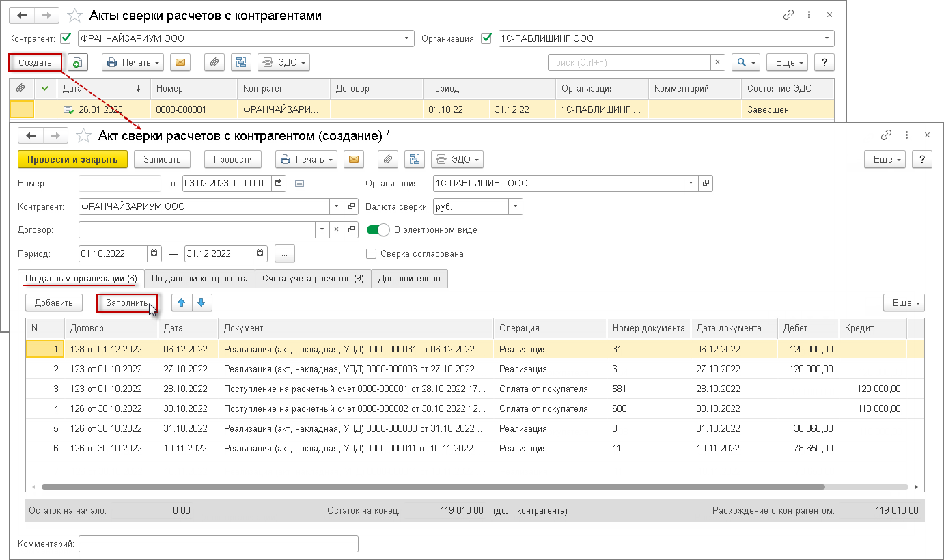Uncheck the Контрагент filter checkbox
This screenshot has width=944, height=560.
pos(66,38)
